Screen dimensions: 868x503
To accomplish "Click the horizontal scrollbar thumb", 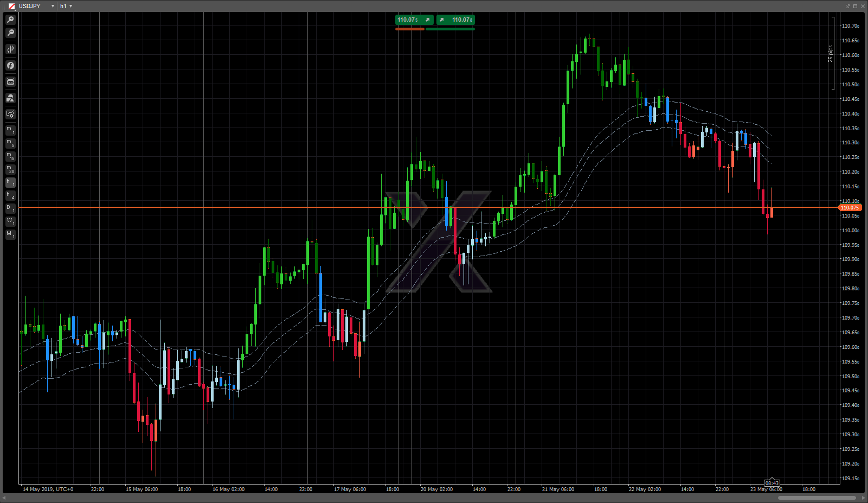I will [x=816, y=498].
